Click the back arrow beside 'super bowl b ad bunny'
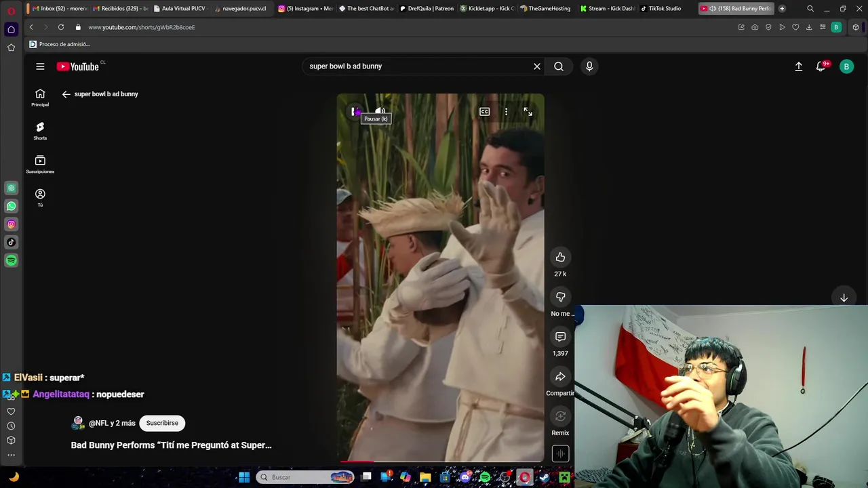868x488 pixels. coord(66,94)
